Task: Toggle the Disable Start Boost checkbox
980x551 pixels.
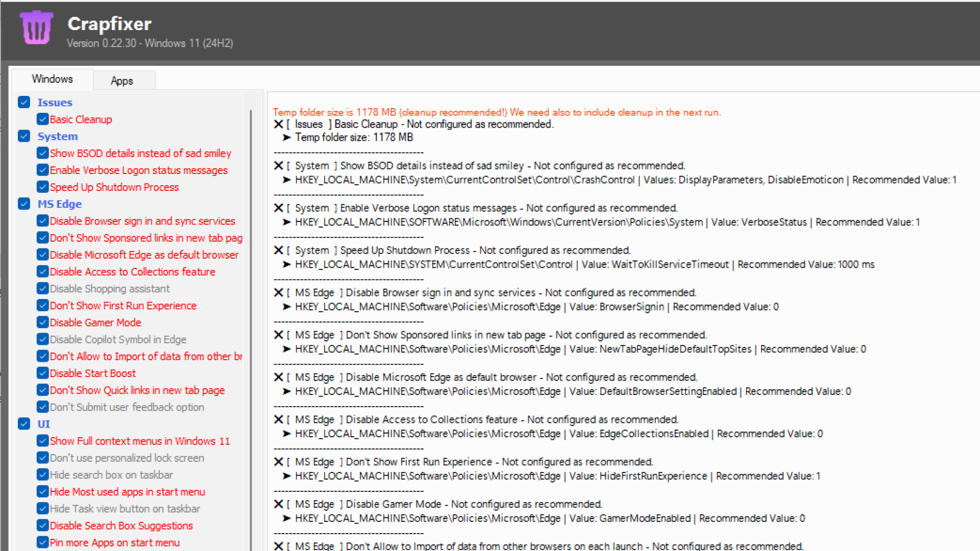Action: pyautogui.click(x=42, y=373)
